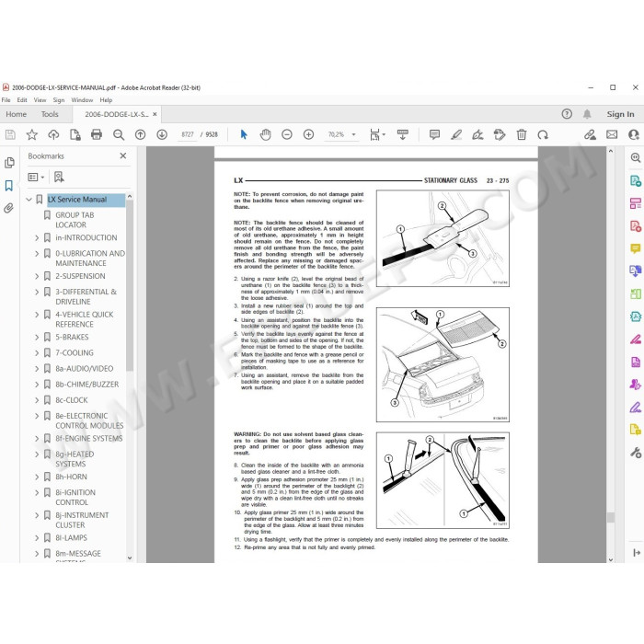The width and height of the screenshot is (644, 644).
Task: Open the Edit menu
Action: [22, 99]
